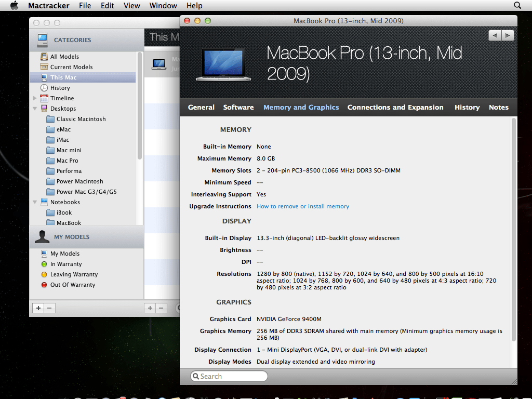Open Connections and Expansion tab
The height and width of the screenshot is (399, 532).
point(395,107)
